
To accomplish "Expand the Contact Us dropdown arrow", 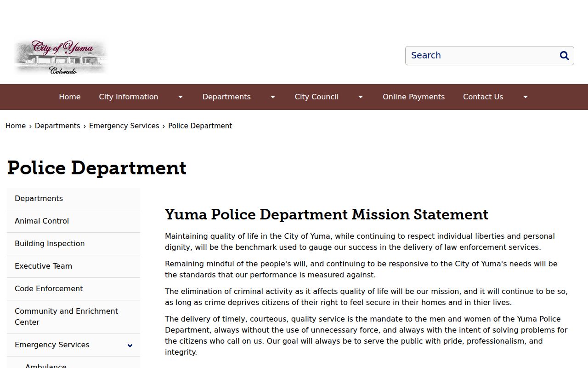I will pyautogui.click(x=526, y=97).
